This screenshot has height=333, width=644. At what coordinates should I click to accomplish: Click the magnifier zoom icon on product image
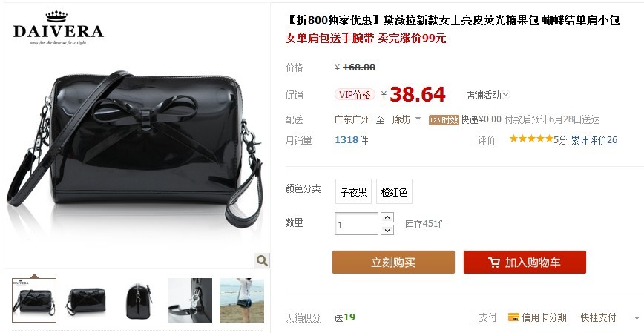[262, 260]
